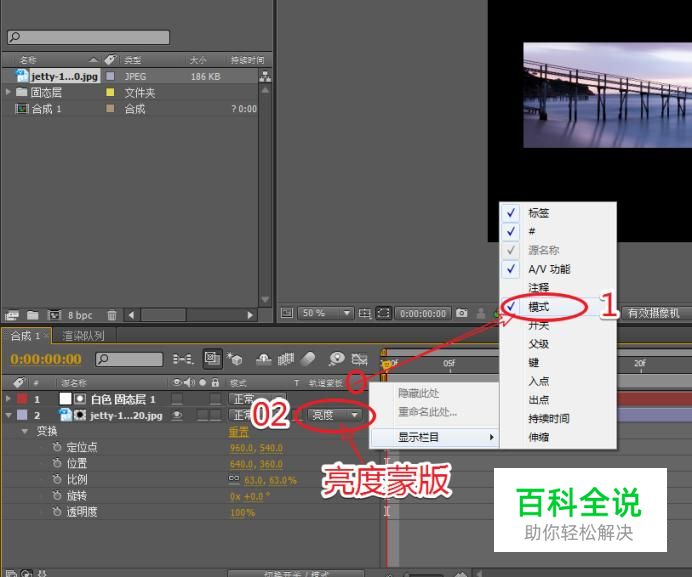Toggle hide shy layers icon
Image resolution: width=692 pixels, height=577 pixels.
263,359
